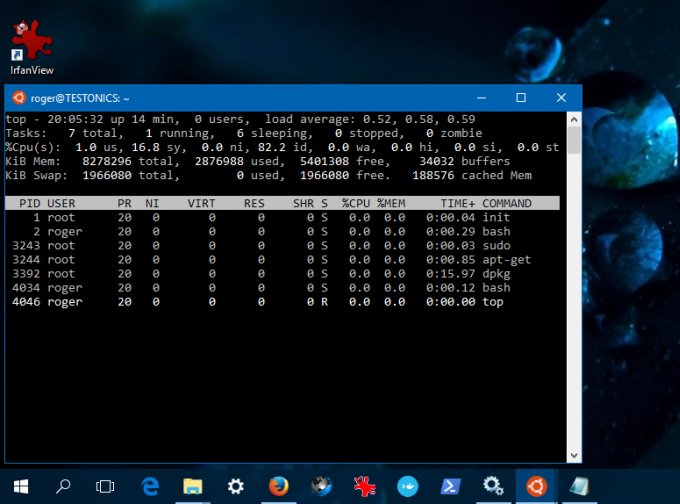The width and height of the screenshot is (680, 504).
Task: Click the time value 0:00.85
Action: [x=451, y=259]
